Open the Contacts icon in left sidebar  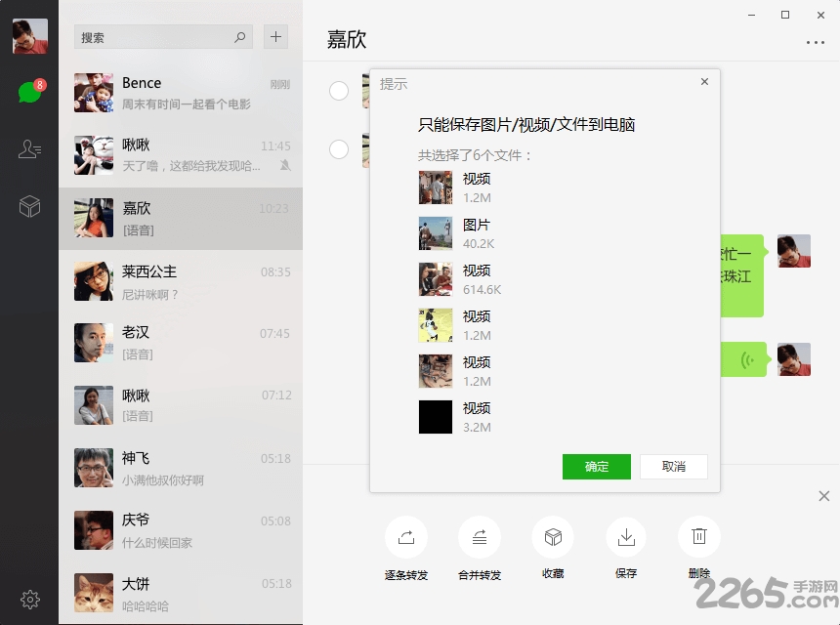coord(28,149)
